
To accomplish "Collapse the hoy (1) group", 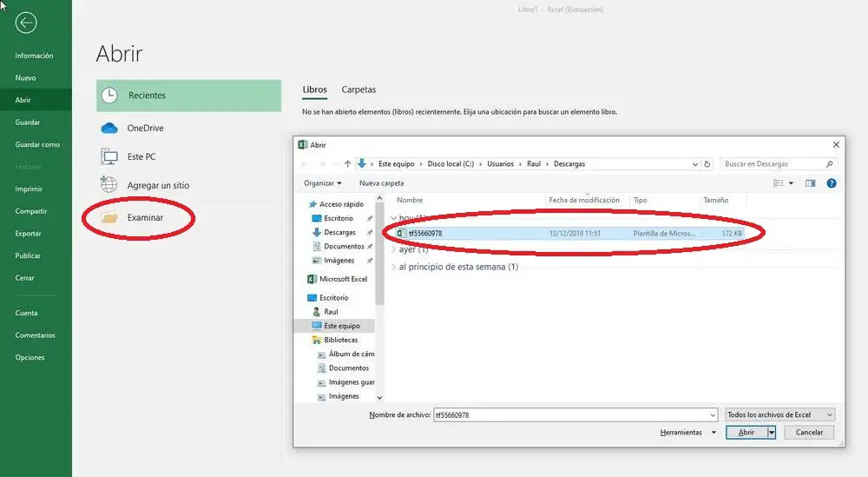I will [393, 218].
